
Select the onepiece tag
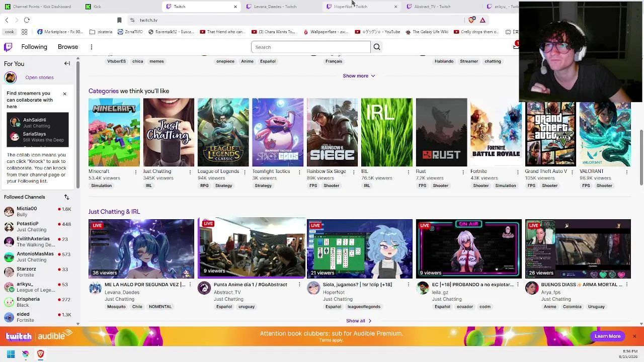(x=225, y=61)
